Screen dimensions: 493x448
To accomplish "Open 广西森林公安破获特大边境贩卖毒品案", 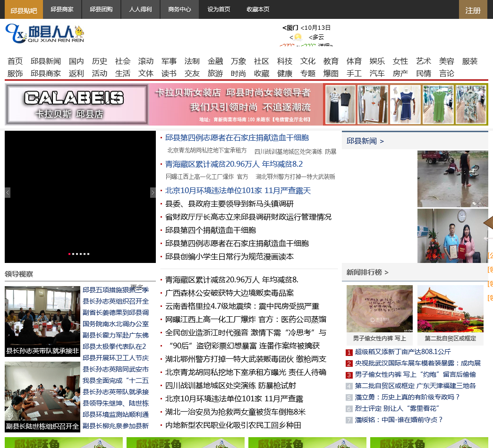I will (229, 293).
